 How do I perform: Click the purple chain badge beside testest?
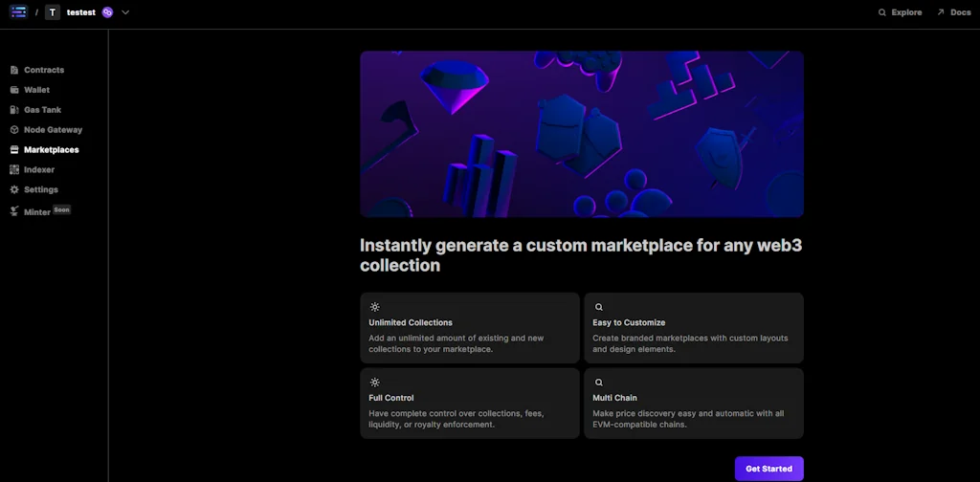coord(108,12)
